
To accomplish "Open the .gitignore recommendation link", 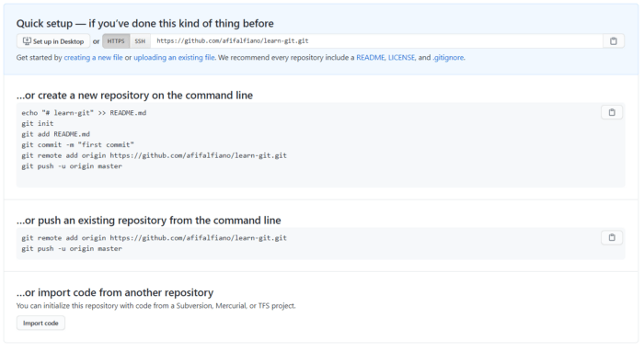I will point(448,57).
